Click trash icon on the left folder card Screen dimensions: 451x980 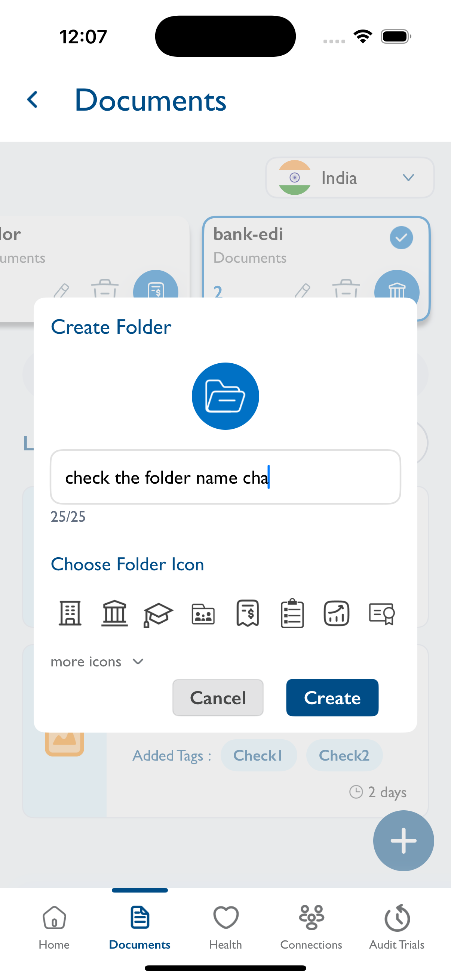105,289
